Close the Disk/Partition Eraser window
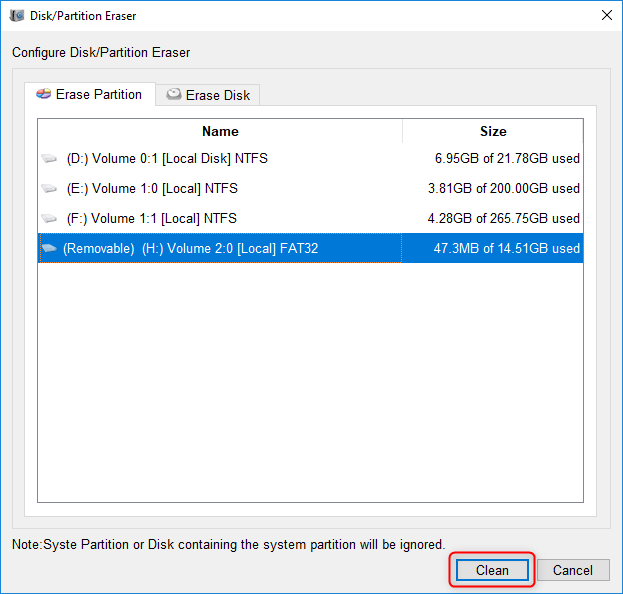Viewport: 623px width, 594px height. [x=605, y=16]
